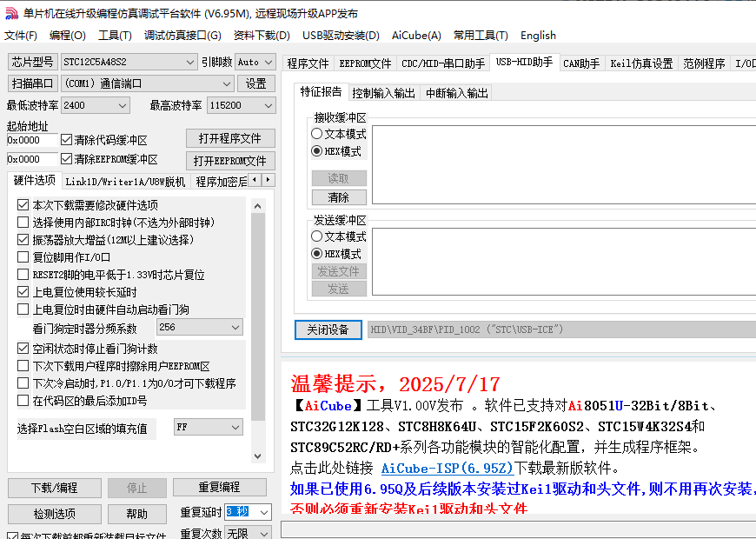Image resolution: width=756 pixels, height=539 pixels.
Task: Open USB驱动安装(D) menu
Action: [x=341, y=36]
